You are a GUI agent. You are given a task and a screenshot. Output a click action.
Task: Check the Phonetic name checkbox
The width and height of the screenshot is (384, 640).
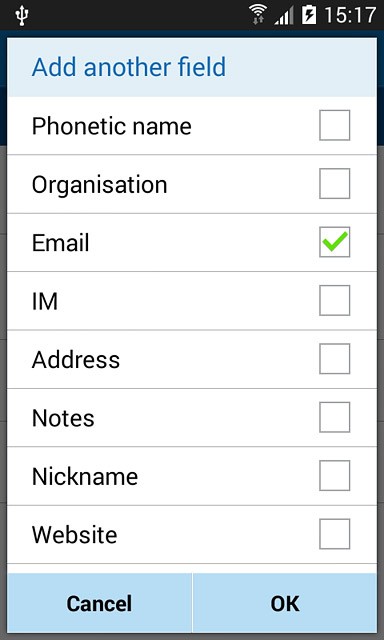pyautogui.click(x=334, y=125)
